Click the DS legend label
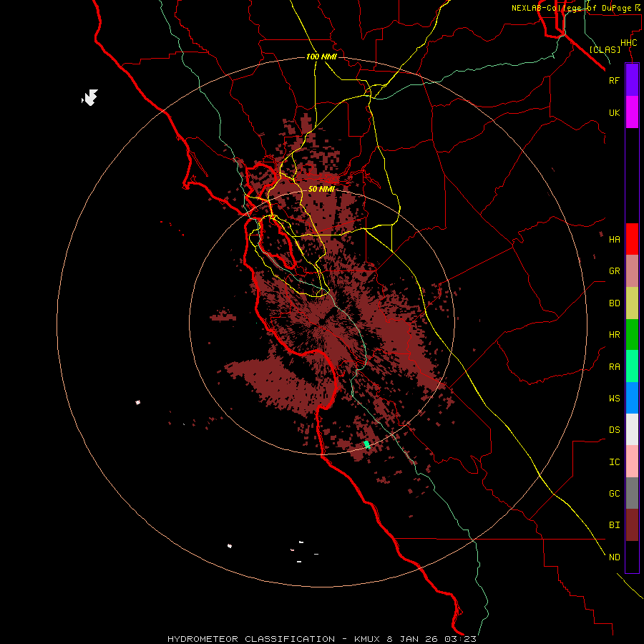This screenshot has width=644, height=644. click(615, 430)
